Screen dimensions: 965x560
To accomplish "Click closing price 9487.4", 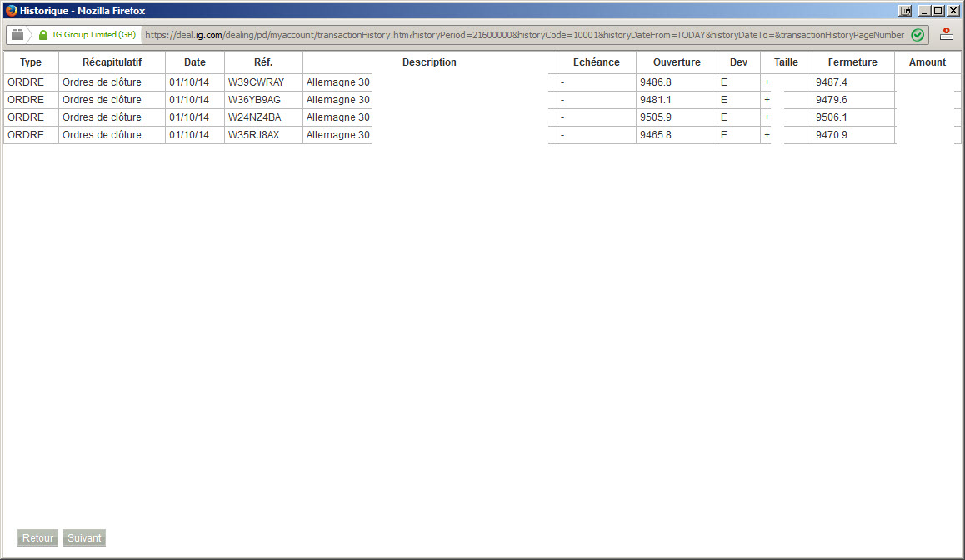I will pos(832,82).
